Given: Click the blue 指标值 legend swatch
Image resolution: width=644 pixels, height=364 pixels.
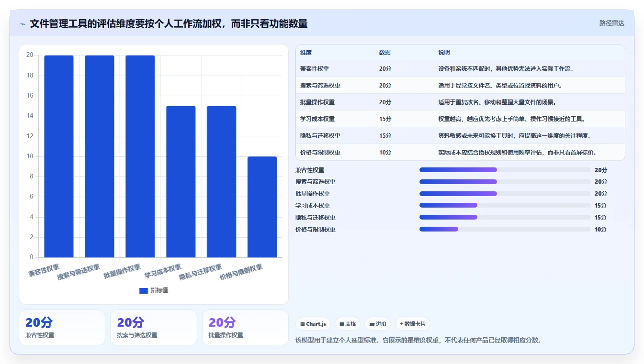Looking at the screenshot, I should (143, 290).
